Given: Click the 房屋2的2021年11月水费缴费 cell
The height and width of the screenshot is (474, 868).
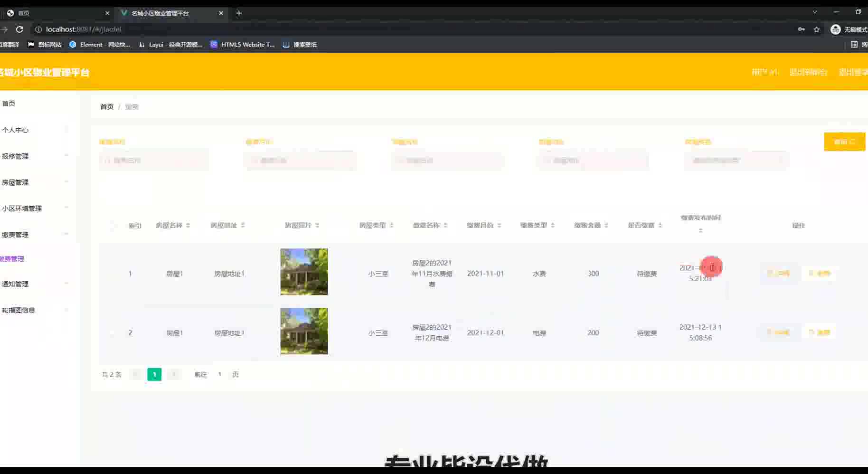Looking at the screenshot, I should tap(432, 274).
